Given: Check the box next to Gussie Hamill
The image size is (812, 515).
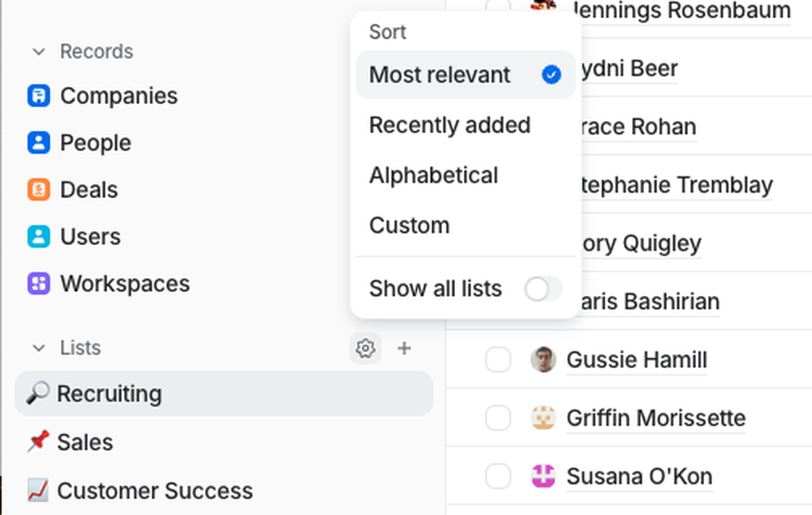Looking at the screenshot, I should point(498,359).
